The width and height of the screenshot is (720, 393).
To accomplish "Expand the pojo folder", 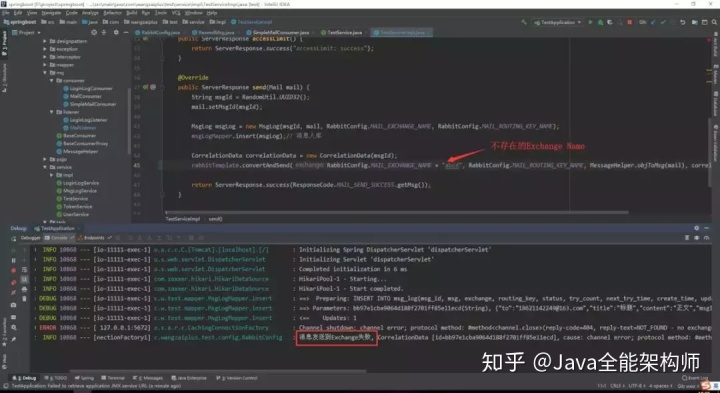I will click(45, 159).
